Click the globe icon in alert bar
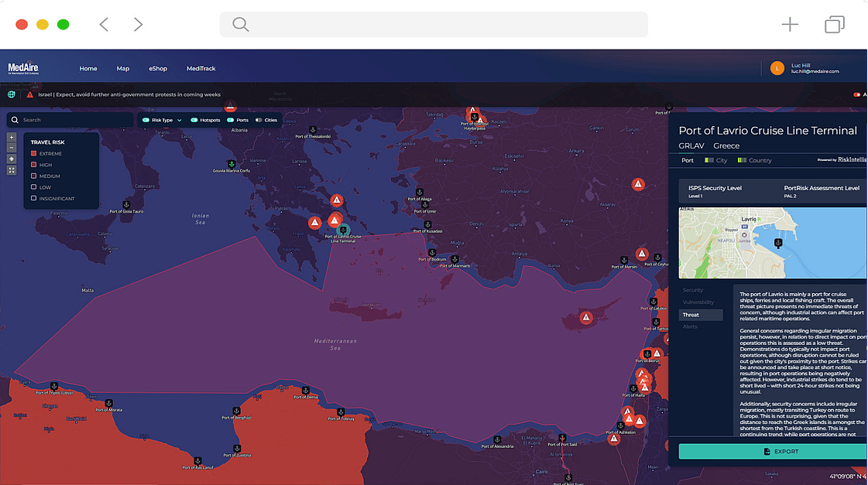Viewport: 868px width, 485px height. tap(11, 94)
